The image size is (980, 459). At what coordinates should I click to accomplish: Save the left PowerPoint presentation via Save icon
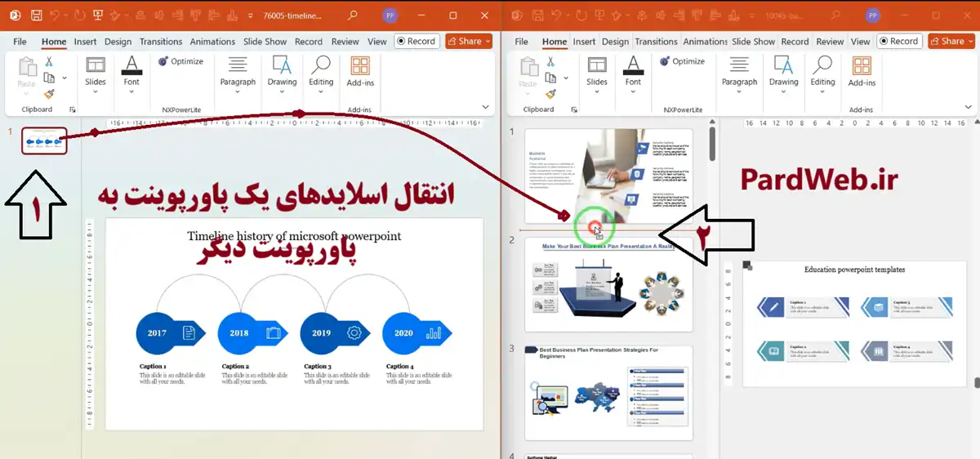(x=36, y=16)
